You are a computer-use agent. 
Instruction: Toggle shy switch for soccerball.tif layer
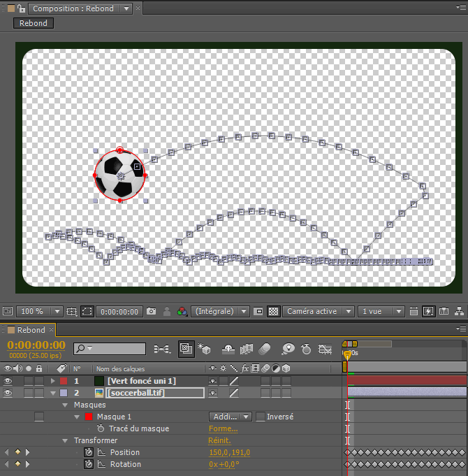point(212,393)
